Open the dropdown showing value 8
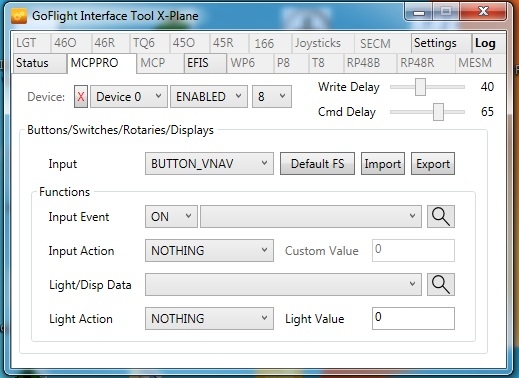The width and height of the screenshot is (519, 378). point(272,97)
